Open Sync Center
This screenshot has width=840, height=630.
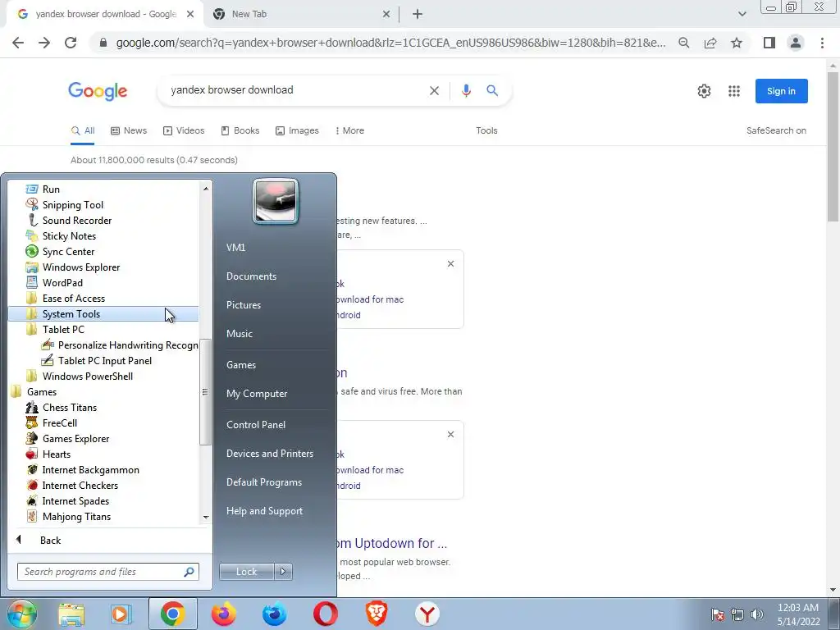(x=68, y=251)
